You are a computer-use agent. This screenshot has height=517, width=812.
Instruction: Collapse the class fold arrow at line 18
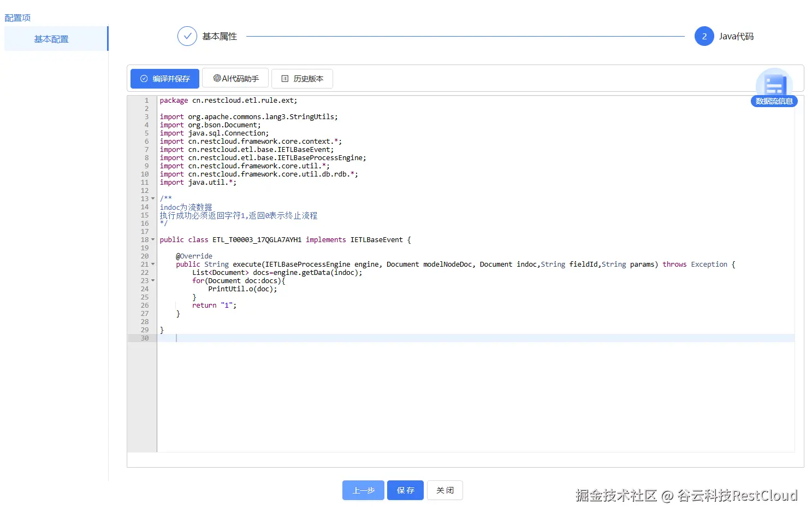(153, 240)
